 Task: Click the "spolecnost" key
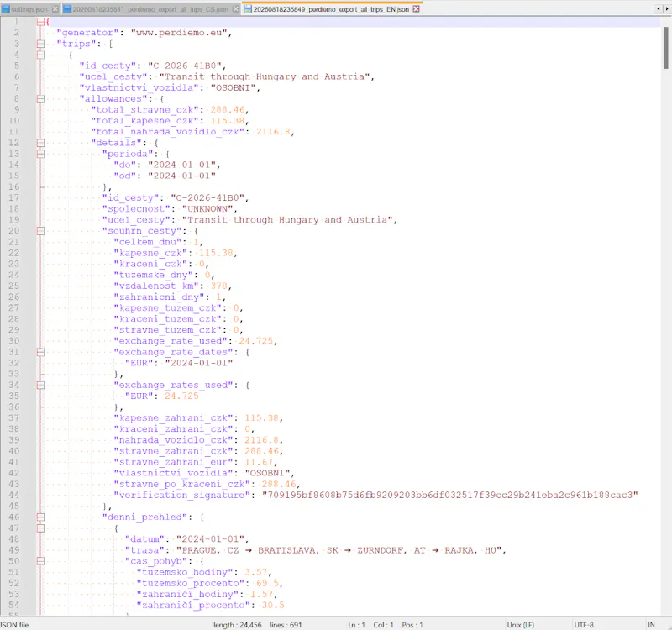[136, 209]
